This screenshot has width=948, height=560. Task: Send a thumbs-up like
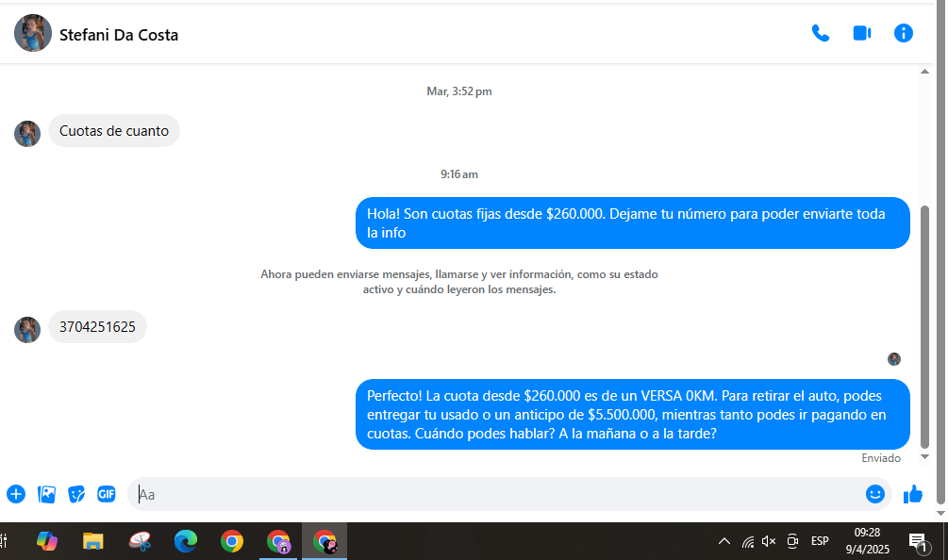click(912, 494)
